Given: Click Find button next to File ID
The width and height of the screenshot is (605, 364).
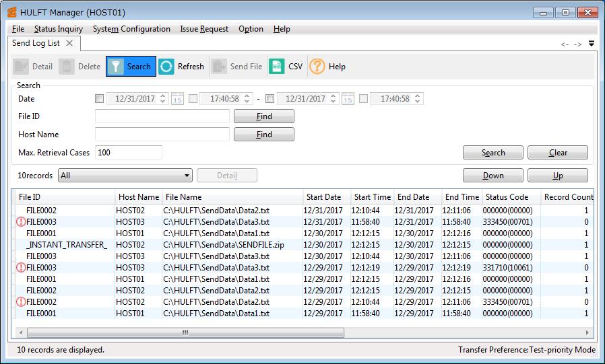Looking at the screenshot, I should [264, 116].
